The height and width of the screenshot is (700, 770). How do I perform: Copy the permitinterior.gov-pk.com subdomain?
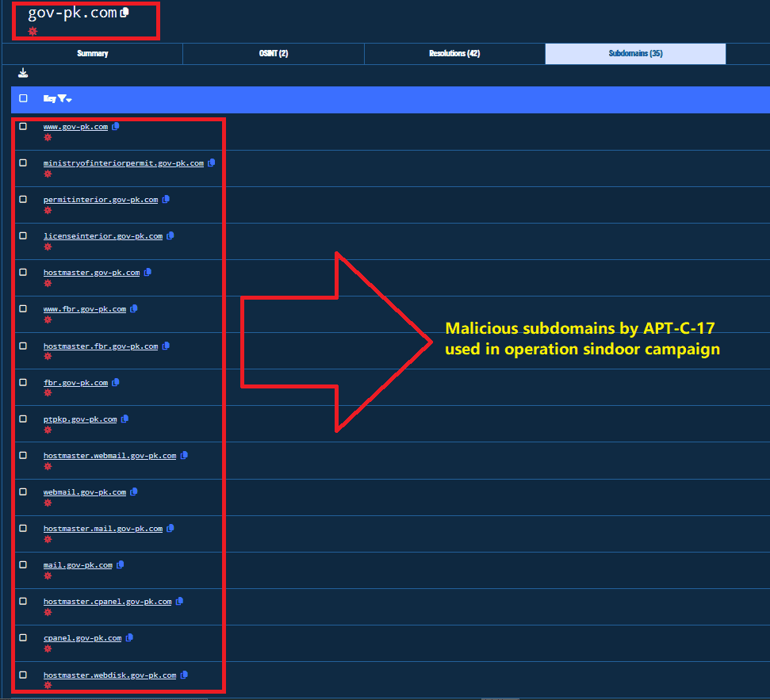coord(166,199)
